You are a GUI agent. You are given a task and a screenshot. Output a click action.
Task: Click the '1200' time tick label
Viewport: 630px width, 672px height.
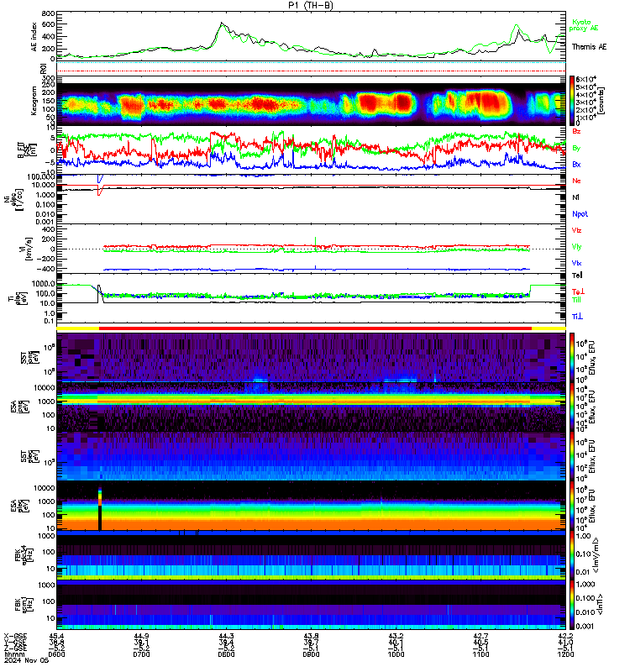[x=565, y=654]
